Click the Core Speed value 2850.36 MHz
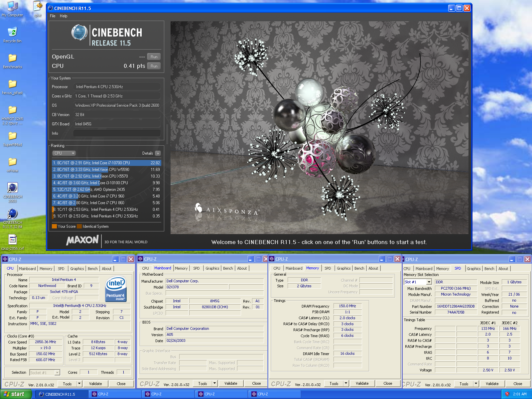 click(x=46, y=342)
